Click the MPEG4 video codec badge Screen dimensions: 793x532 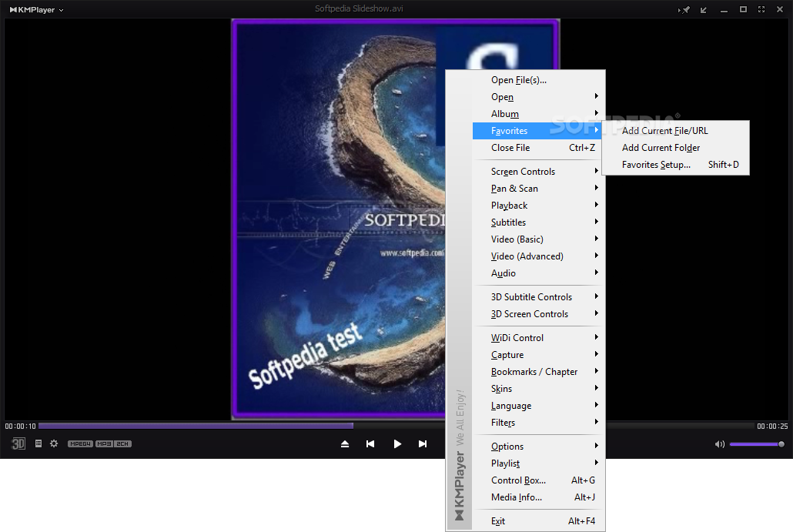pos(80,443)
